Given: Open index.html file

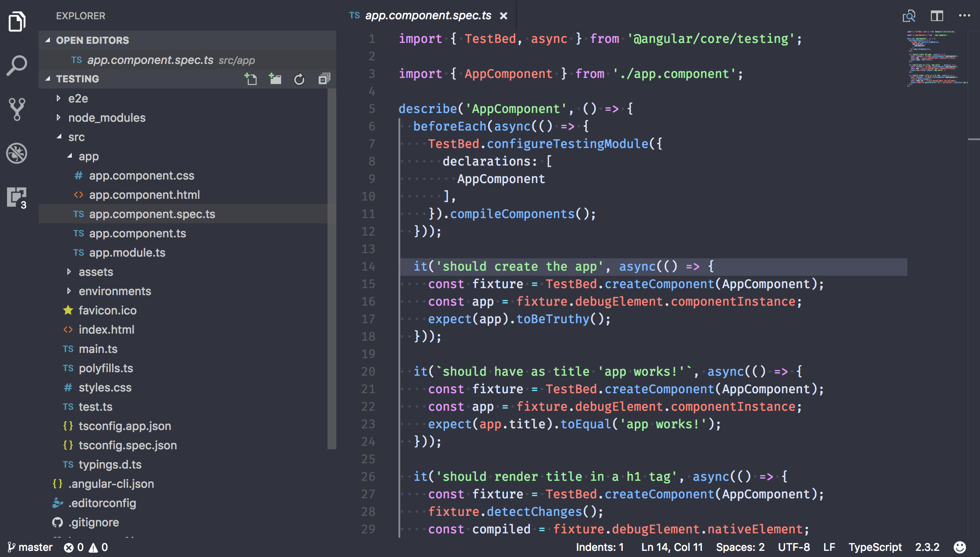Looking at the screenshot, I should [187, 330].
